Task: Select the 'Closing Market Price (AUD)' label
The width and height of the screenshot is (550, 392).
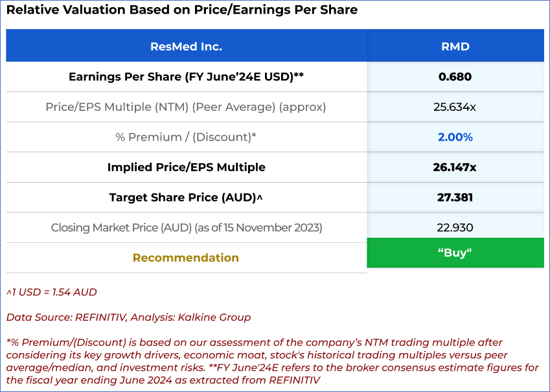Action: [186, 228]
